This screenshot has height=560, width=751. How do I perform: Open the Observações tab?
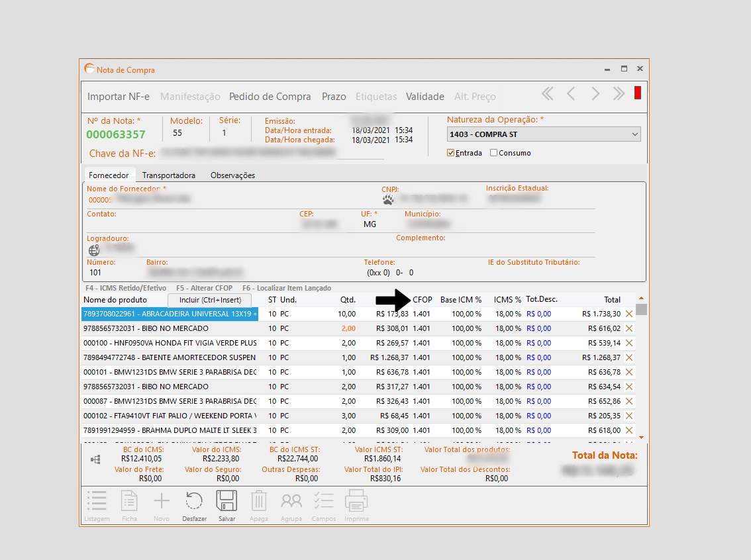[232, 175]
